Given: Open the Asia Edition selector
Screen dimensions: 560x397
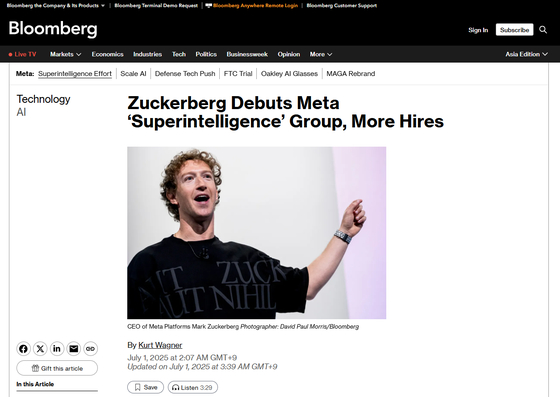Looking at the screenshot, I should [526, 54].
